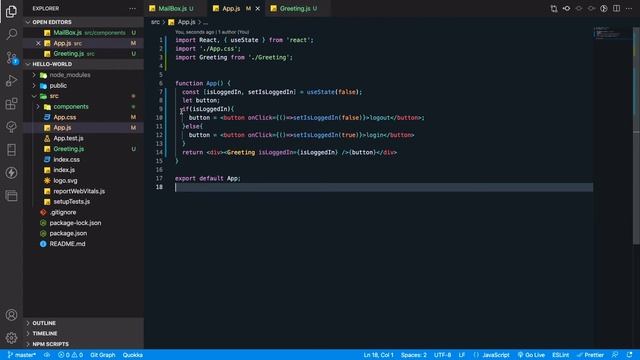Viewport: 640px width, 360px height.
Task: Click UTF-8 encoding in status bar
Action: [442, 355]
